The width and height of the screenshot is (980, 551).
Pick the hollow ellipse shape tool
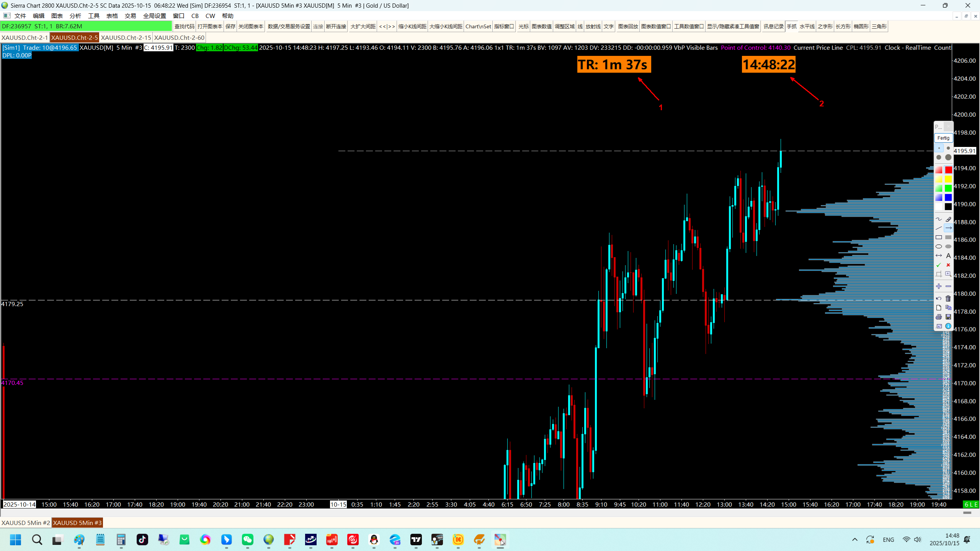(939, 246)
